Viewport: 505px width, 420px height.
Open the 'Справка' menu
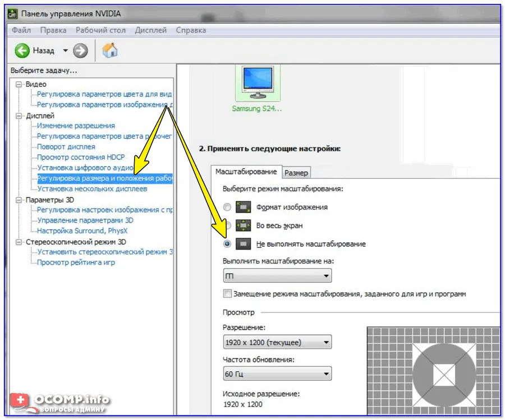coord(191,30)
